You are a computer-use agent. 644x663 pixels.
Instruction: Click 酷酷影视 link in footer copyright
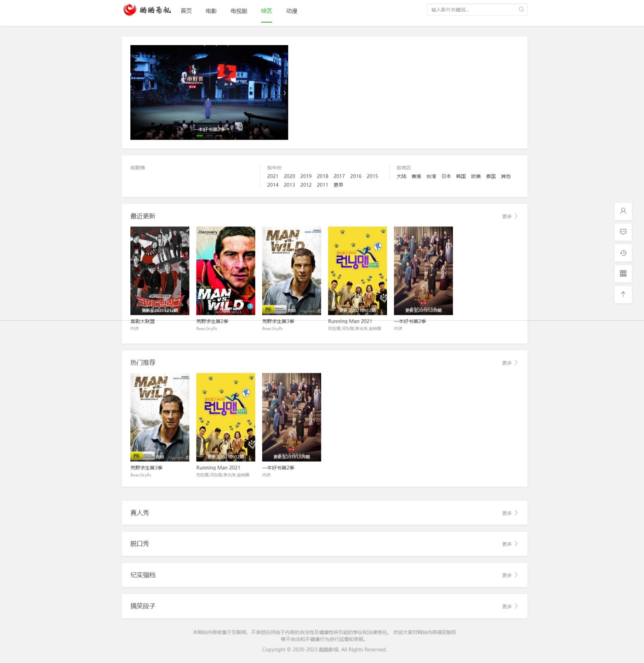[328, 650]
